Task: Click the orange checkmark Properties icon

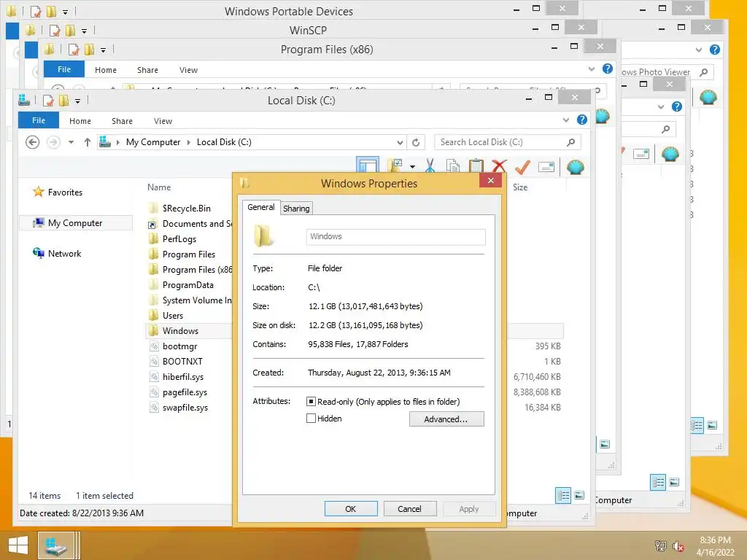Action: [x=522, y=166]
